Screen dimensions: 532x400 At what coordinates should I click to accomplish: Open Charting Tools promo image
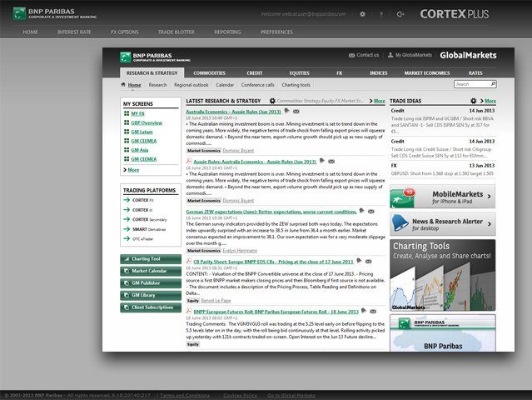point(443,275)
